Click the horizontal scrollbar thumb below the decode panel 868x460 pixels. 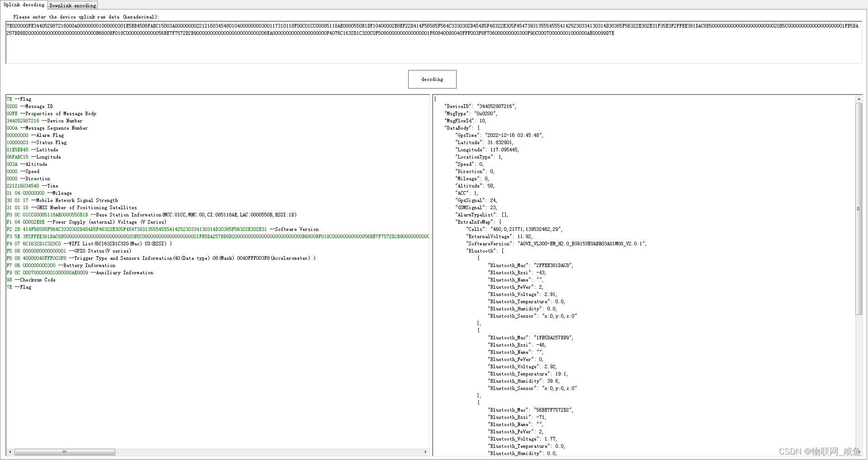[65, 451]
